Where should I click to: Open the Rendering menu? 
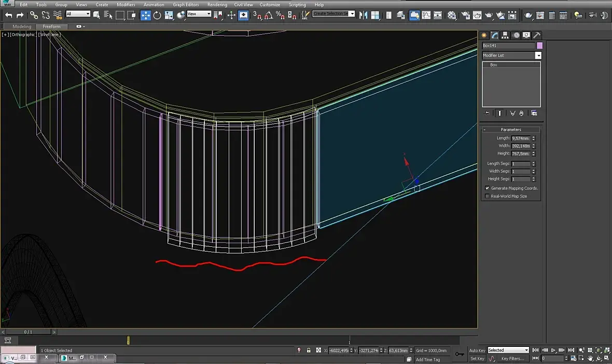coord(217,5)
